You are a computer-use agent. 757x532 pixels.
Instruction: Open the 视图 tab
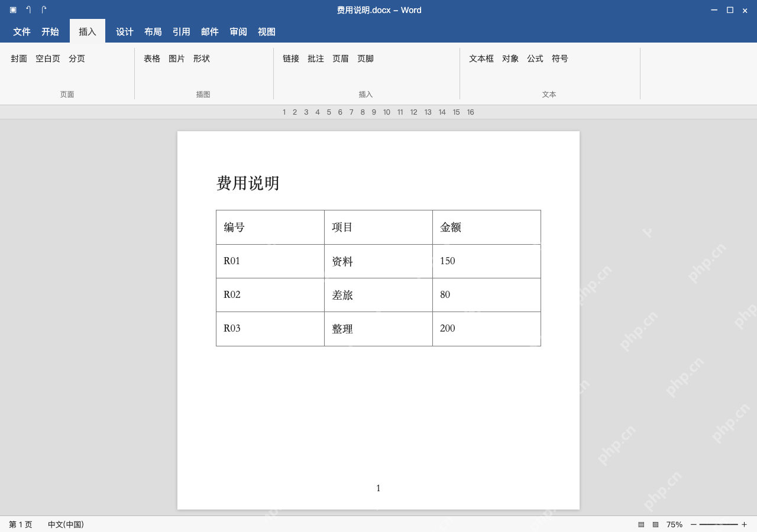(267, 32)
